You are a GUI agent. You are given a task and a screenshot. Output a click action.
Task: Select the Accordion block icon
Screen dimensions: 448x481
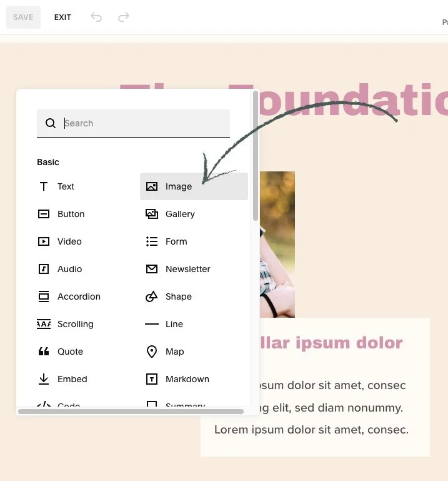pyautogui.click(x=44, y=296)
